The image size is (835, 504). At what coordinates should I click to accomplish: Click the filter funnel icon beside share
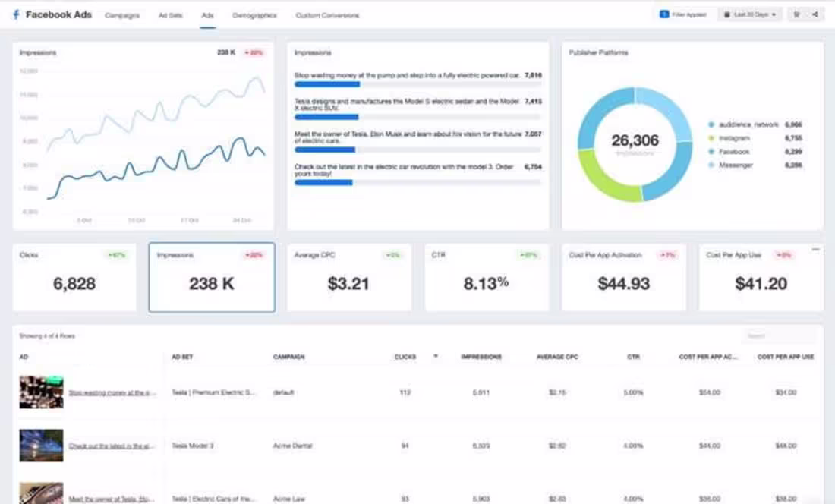point(796,14)
